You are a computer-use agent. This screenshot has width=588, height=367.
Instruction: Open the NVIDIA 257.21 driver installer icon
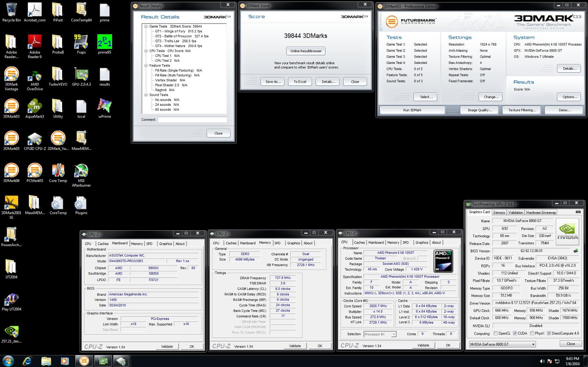(11, 332)
